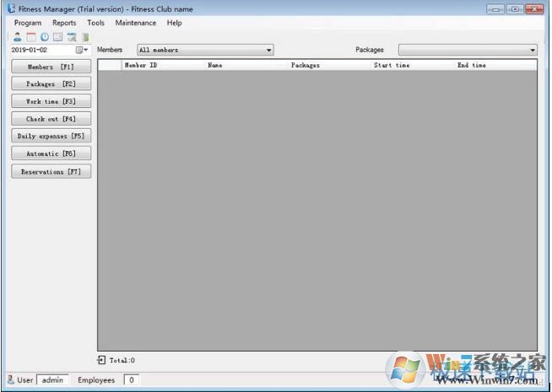Screen dimensions: 552x392
Task: Open Work time [F3] button
Action: click(51, 101)
